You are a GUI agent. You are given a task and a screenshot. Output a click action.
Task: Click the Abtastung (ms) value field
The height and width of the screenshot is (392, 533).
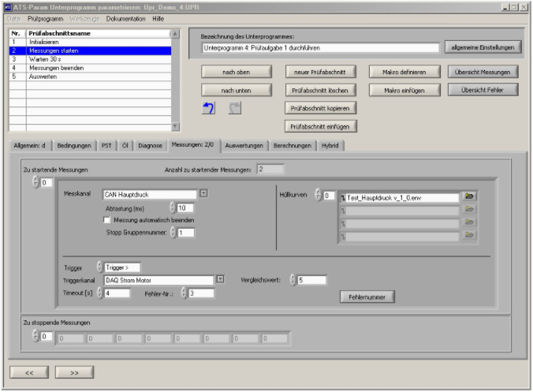click(x=185, y=208)
